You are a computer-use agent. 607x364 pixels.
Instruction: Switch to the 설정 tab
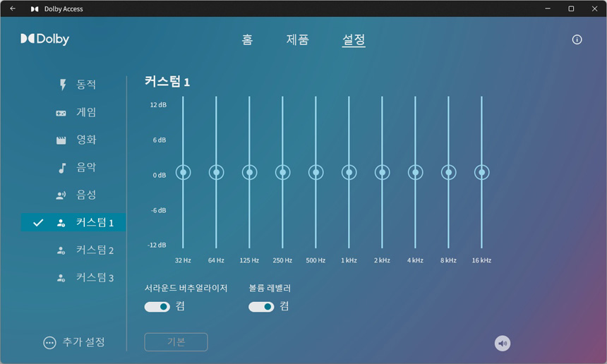point(354,40)
